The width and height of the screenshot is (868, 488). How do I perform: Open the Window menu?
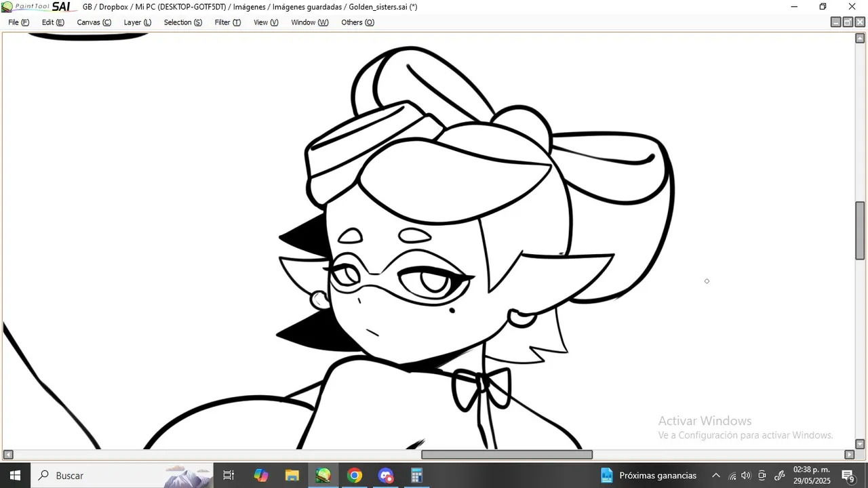(x=310, y=22)
